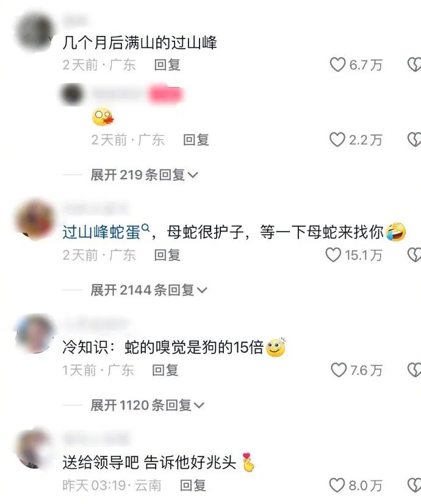
Task: Dislike the 送给领导吧 comment
Action: point(414,485)
